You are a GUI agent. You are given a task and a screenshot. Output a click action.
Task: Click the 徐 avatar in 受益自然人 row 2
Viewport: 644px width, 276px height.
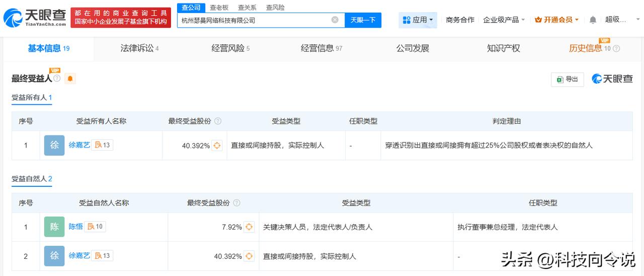pos(54,256)
